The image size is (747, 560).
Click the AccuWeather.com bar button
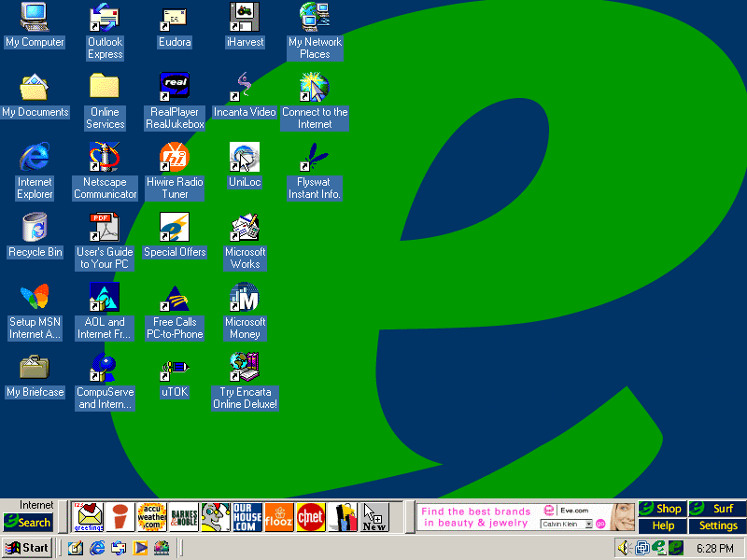[151, 517]
